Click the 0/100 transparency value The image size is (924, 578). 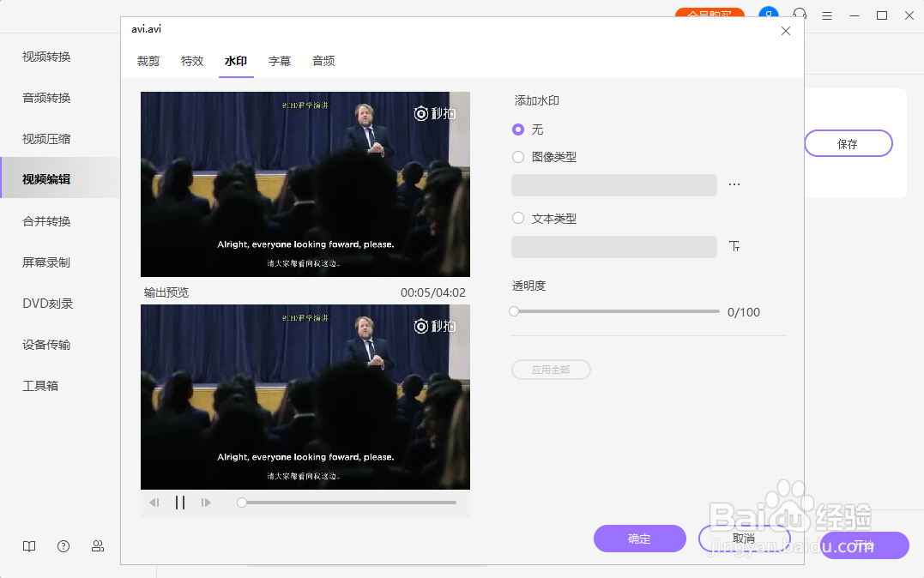[744, 312]
